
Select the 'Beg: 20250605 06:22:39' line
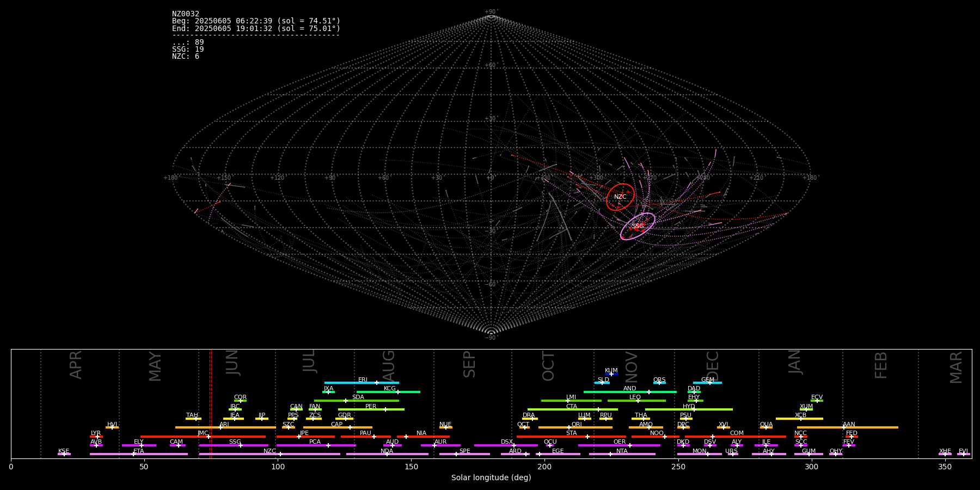(256, 21)
